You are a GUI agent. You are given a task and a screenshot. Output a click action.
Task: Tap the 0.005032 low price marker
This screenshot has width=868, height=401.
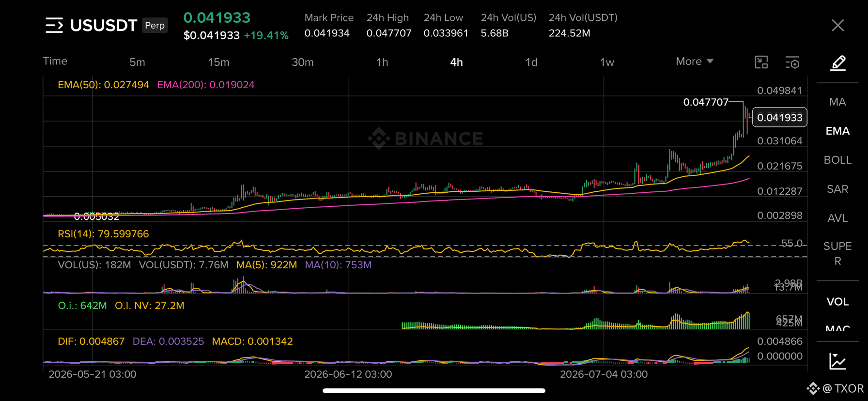(96, 216)
